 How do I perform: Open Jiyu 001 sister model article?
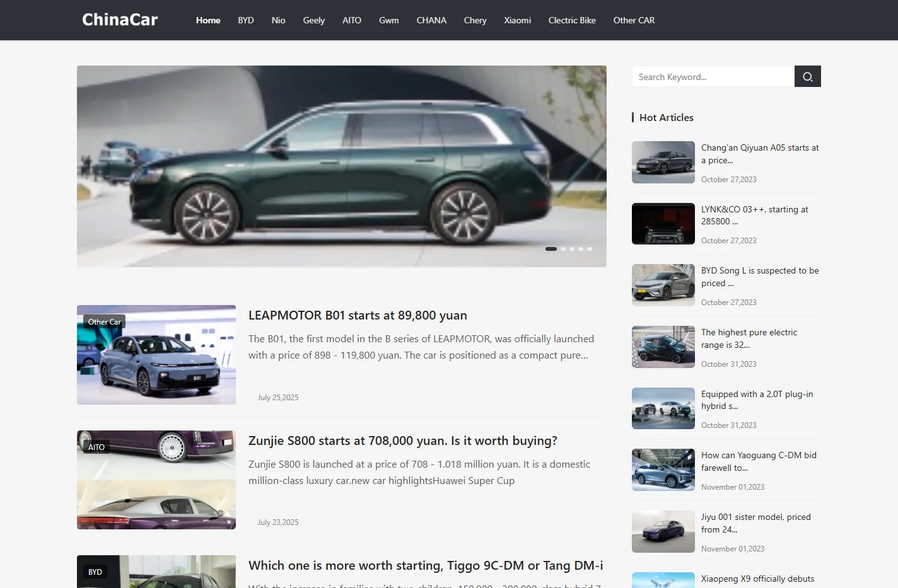click(756, 523)
